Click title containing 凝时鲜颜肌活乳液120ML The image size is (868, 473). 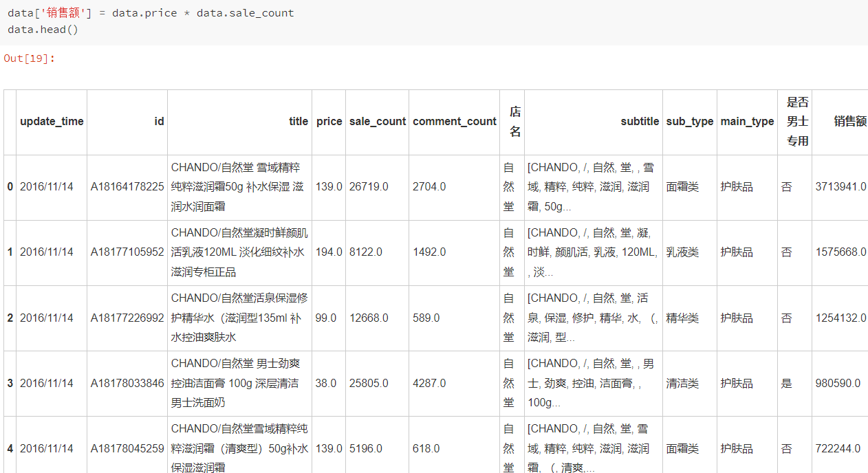[x=239, y=252]
